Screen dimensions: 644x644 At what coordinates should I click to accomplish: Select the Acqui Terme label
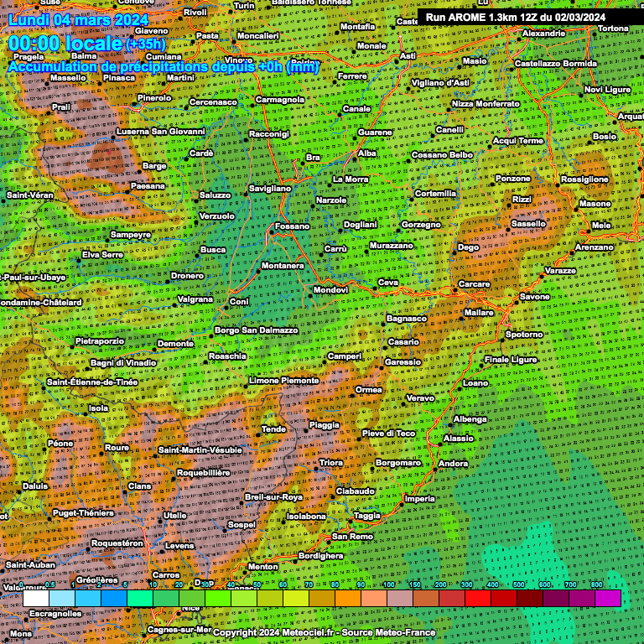(517, 141)
